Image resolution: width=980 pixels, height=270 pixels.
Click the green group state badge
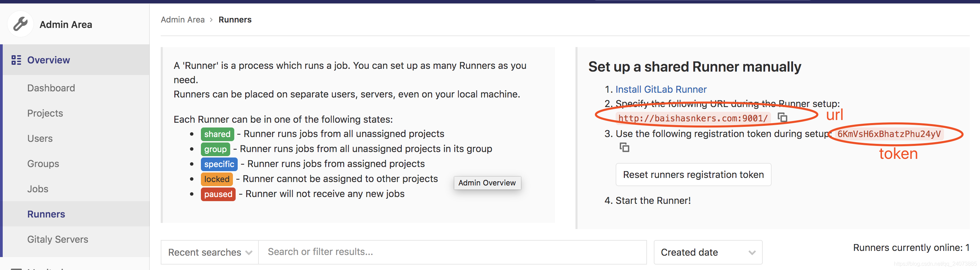click(215, 149)
